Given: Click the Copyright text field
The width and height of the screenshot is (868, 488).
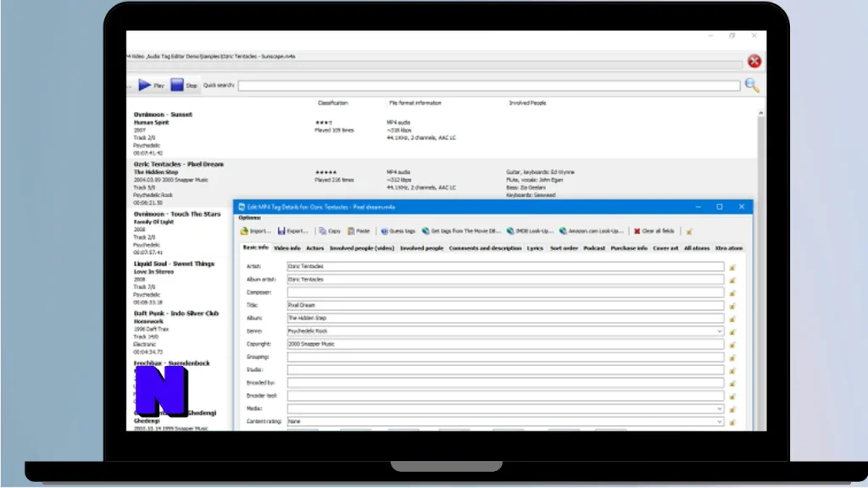Looking at the screenshot, I should (x=505, y=344).
